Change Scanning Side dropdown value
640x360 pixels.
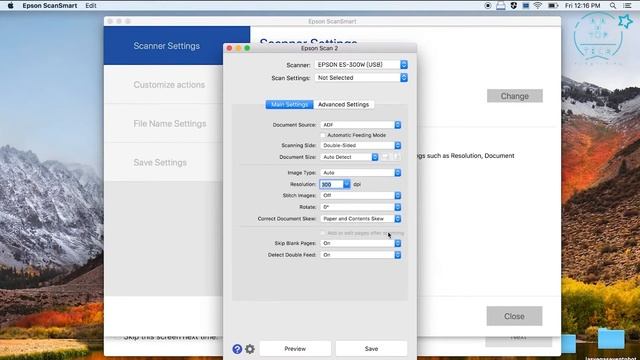point(361,145)
